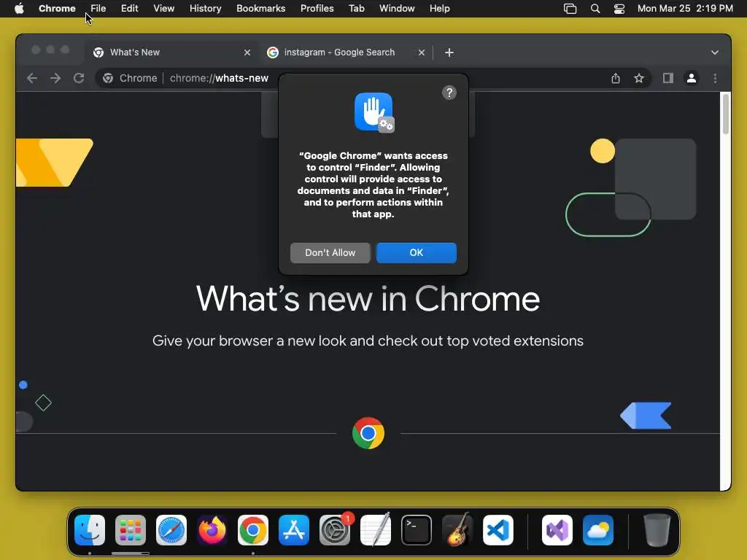Screen dimensions: 747x560
Task: Open help via the question mark button
Action: coord(449,93)
